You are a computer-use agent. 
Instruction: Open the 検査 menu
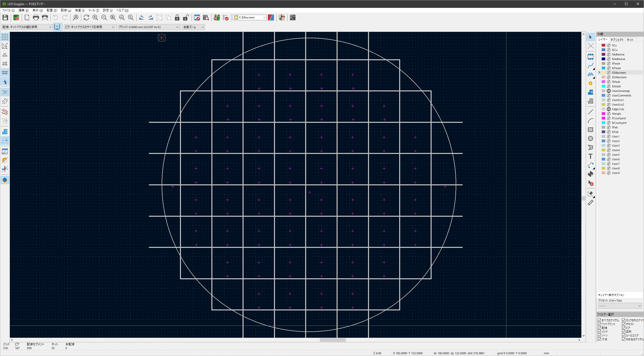click(x=80, y=10)
